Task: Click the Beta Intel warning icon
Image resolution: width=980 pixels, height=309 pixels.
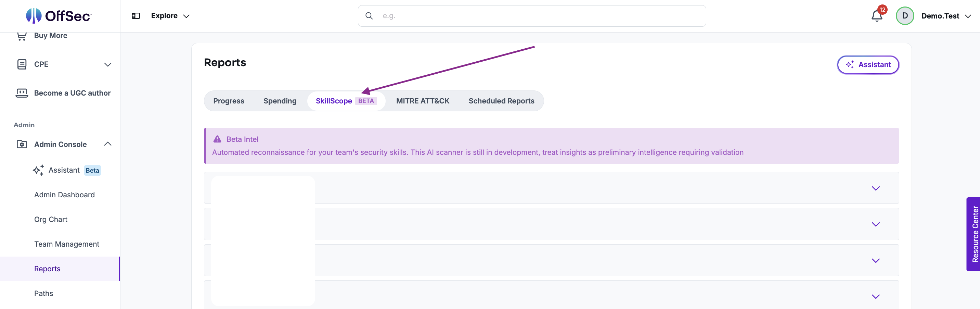Action: 217,139
